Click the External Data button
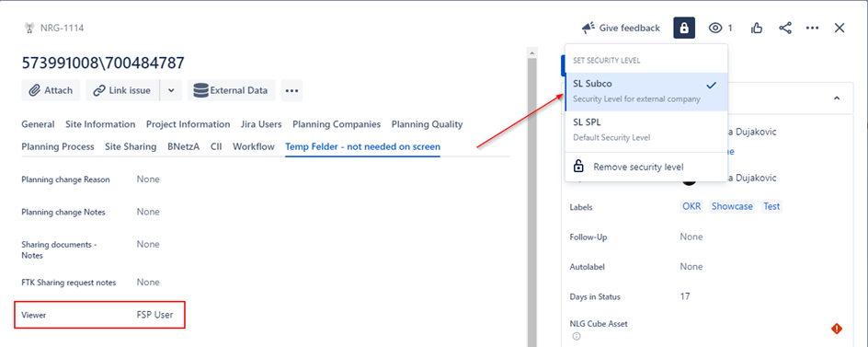The width and height of the screenshot is (868, 347). 232,90
